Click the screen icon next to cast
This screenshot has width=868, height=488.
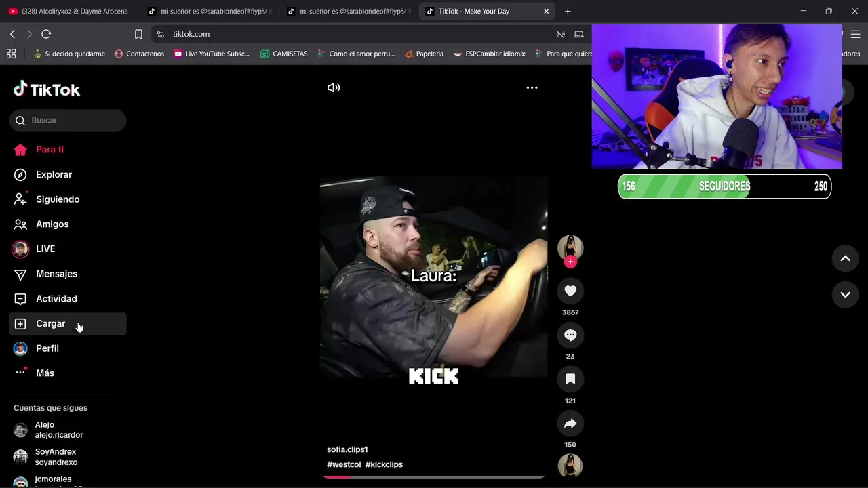pyautogui.click(x=579, y=34)
